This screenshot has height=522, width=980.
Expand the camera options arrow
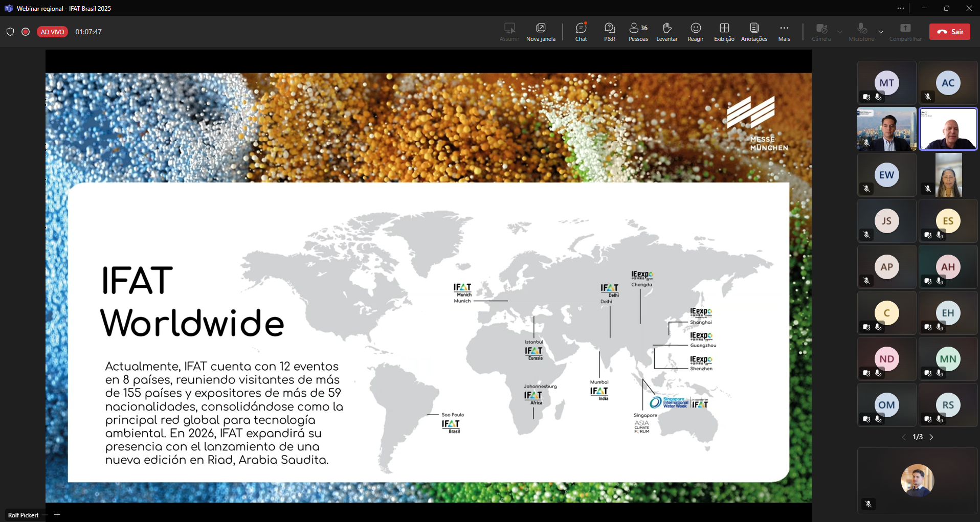point(840,32)
